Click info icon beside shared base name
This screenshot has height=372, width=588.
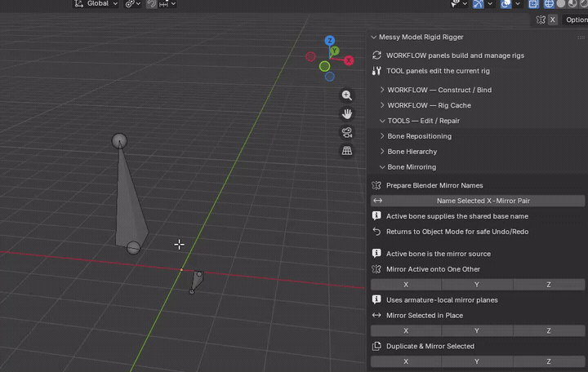point(376,216)
